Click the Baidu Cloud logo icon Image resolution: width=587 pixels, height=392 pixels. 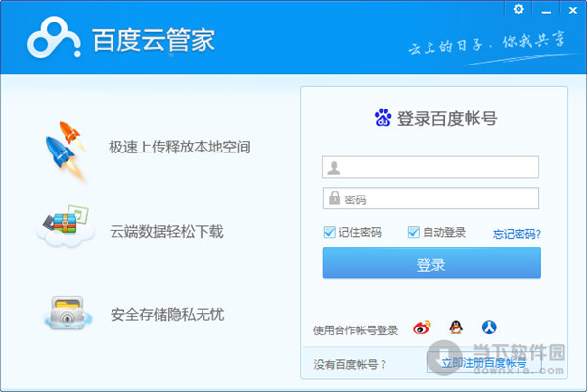[54, 37]
